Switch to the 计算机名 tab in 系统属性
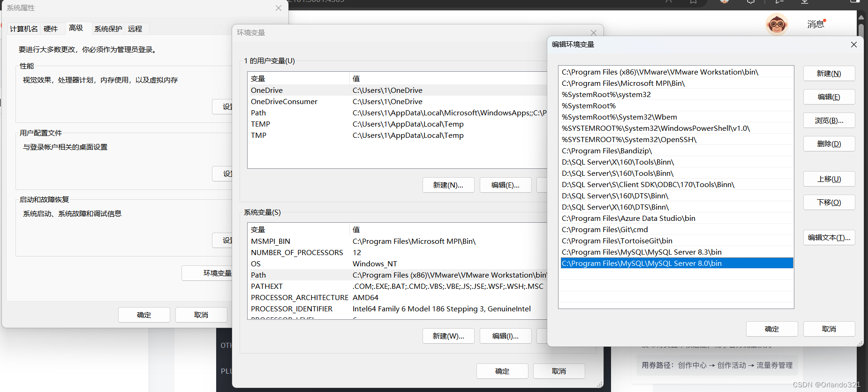 click(x=23, y=29)
